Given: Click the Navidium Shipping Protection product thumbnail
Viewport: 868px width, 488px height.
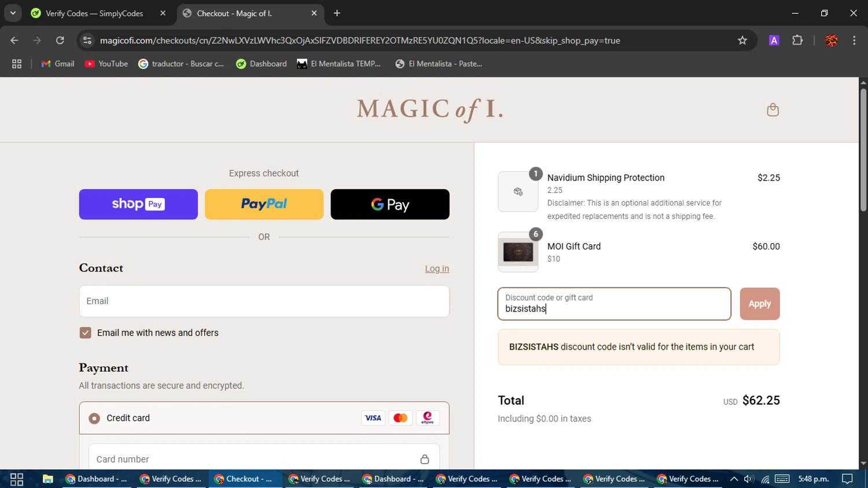Looking at the screenshot, I should [518, 192].
